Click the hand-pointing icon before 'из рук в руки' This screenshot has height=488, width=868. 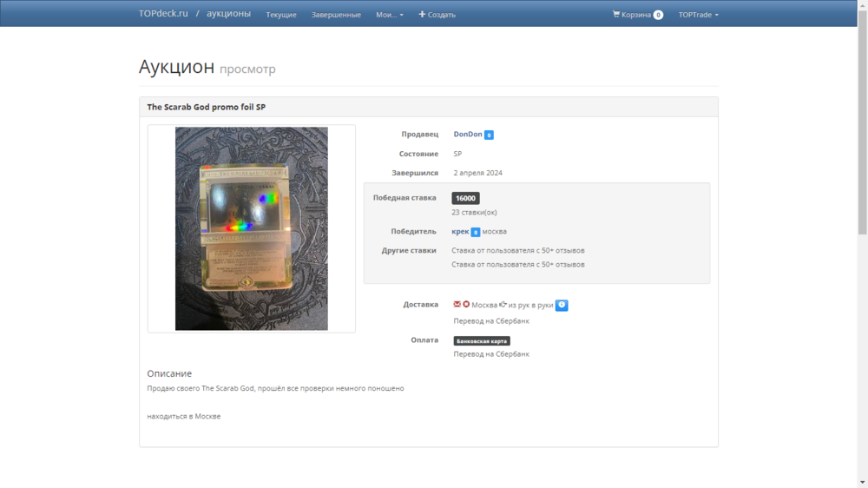(x=503, y=305)
